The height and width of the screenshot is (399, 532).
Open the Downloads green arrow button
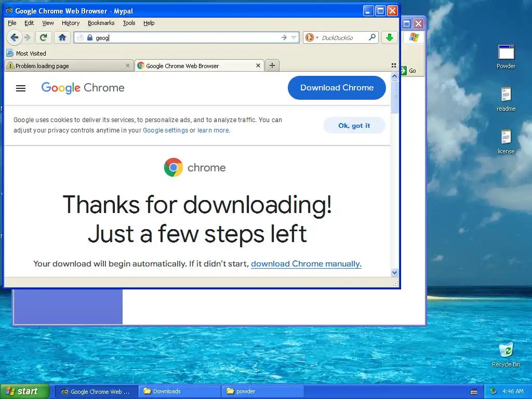(390, 37)
